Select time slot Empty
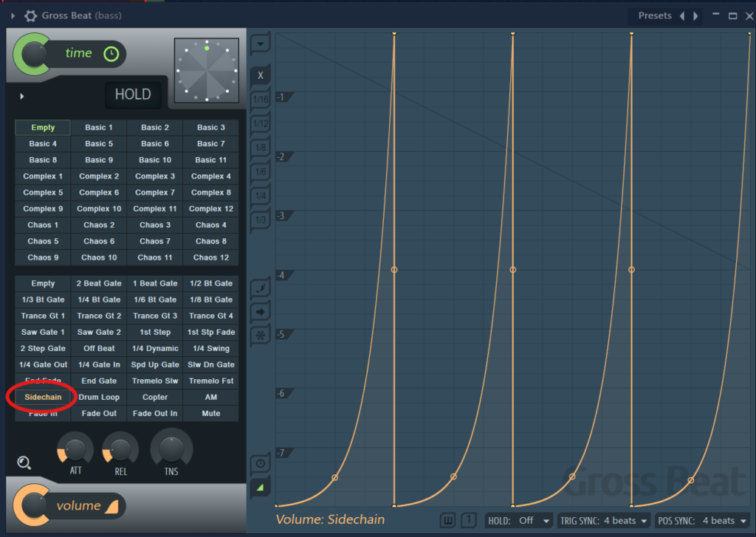The width and height of the screenshot is (756, 537). tap(43, 128)
